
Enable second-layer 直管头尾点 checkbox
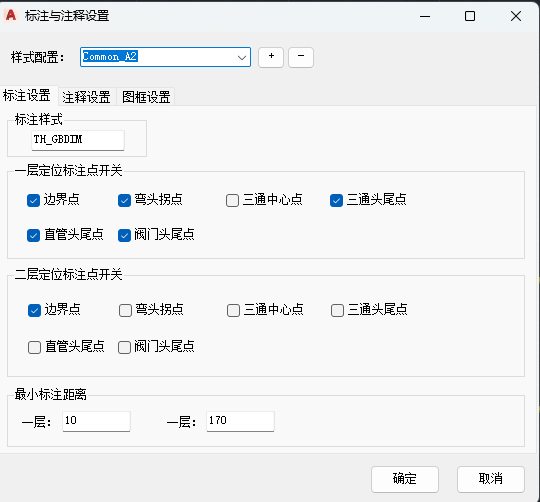[34, 347]
